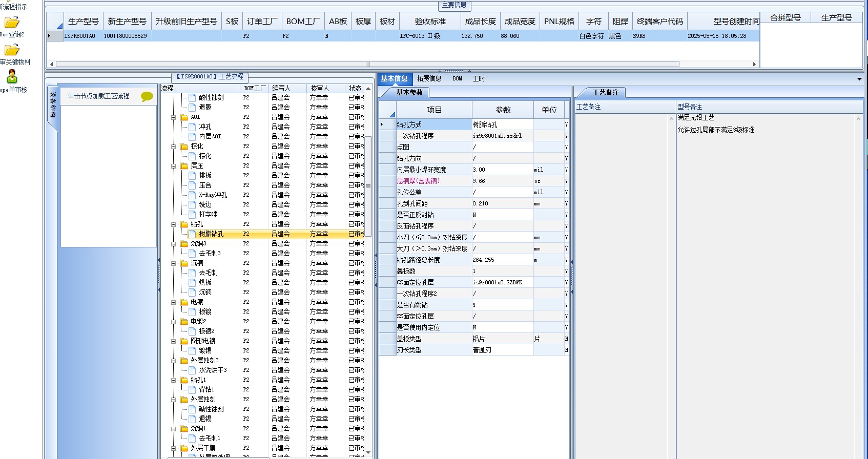Click the process tree scrollbar down arrow
The height and width of the screenshot is (459, 868).
pos(368,453)
